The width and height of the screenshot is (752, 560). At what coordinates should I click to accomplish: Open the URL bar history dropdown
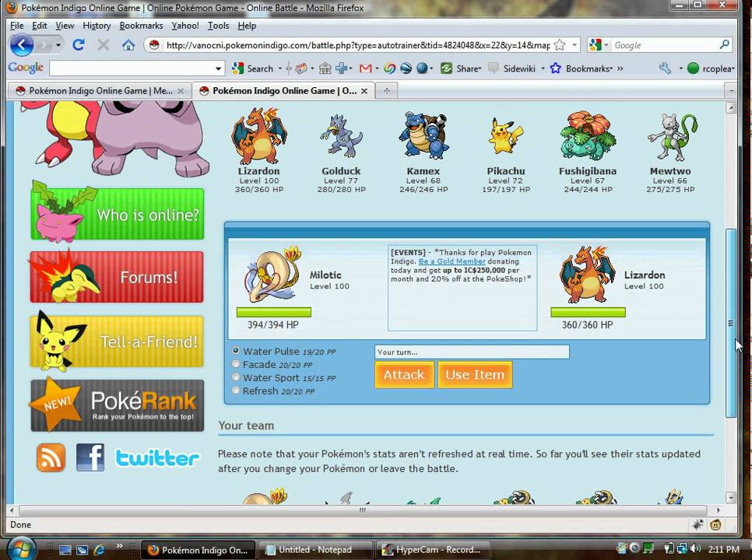pyautogui.click(x=574, y=45)
